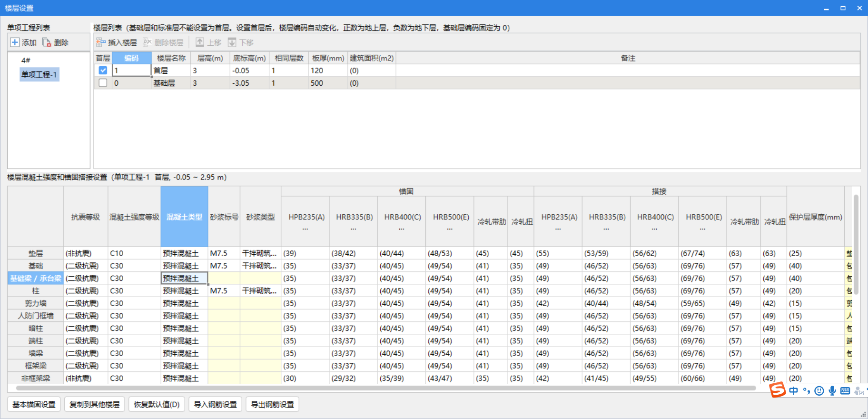
Task: Click the C10 concrete grade cell for 垫层
Action: click(x=134, y=253)
